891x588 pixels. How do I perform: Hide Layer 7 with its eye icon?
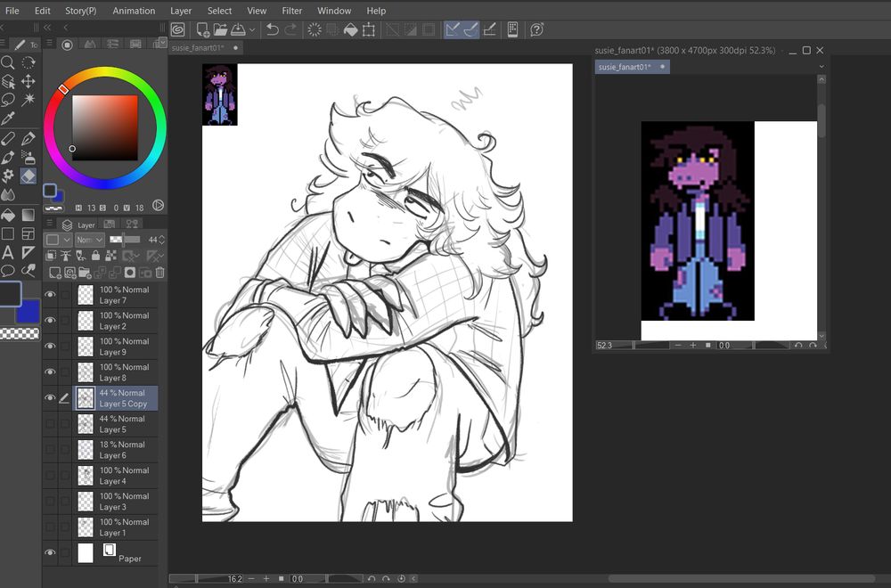click(50, 294)
